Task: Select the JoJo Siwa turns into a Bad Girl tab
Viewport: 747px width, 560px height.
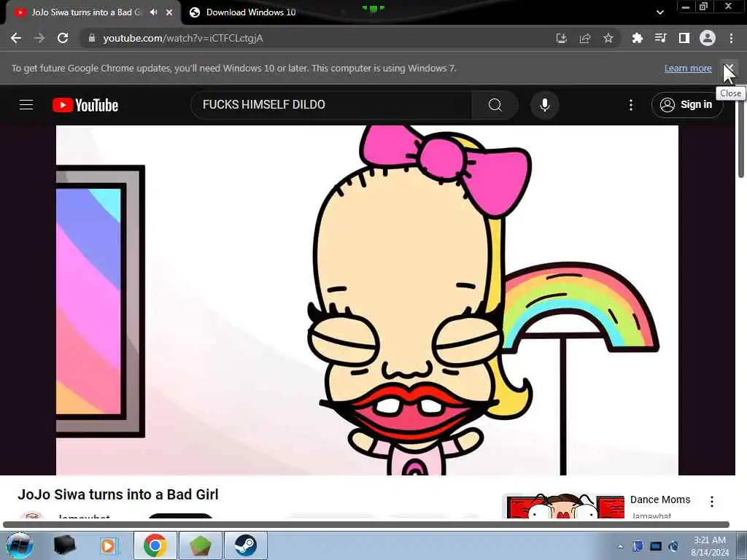Action: pyautogui.click(x=86, y=12)
